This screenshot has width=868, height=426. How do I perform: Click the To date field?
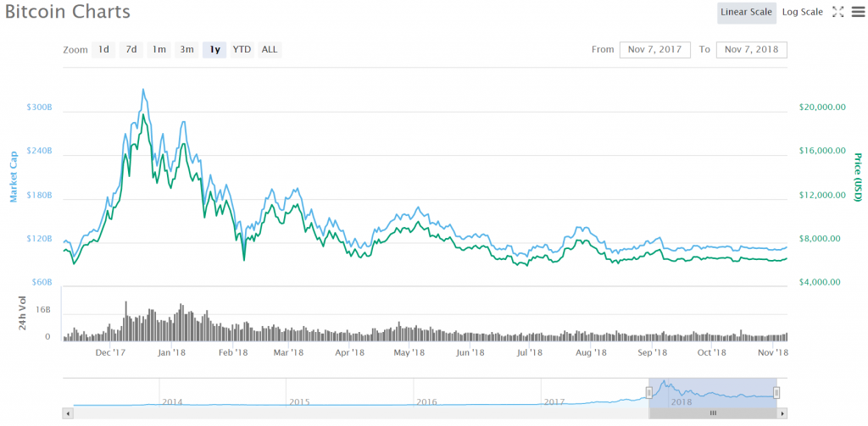[751, 49]
